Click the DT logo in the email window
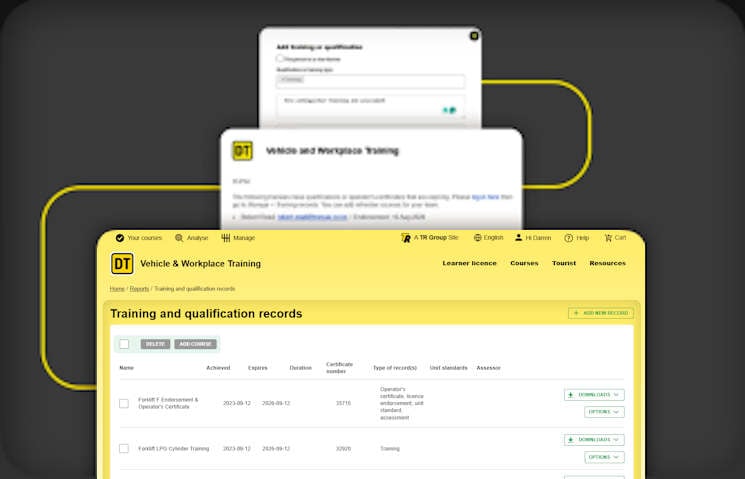The height and width of the screenshot is (479, 745). tap(242, 151)
